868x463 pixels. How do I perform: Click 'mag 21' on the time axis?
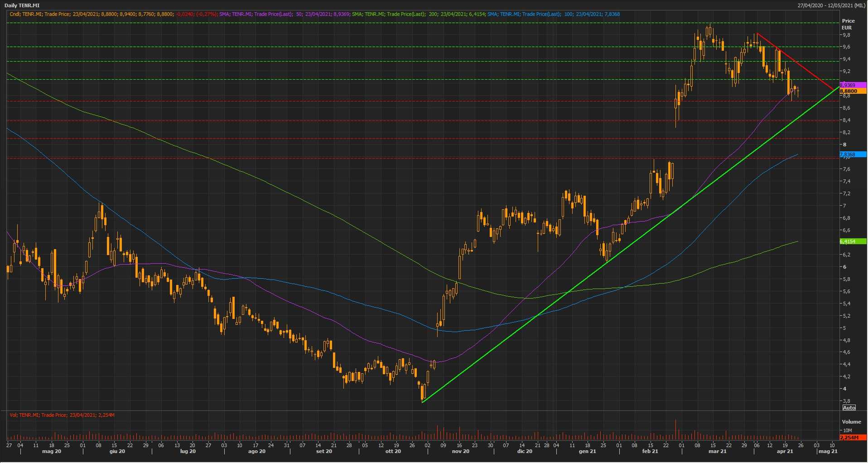[x=828, y=451]
